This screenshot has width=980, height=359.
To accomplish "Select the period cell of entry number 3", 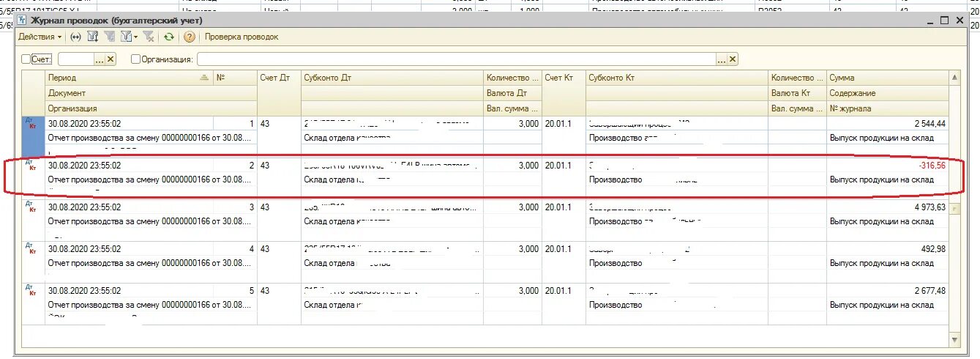I will pyautogui.click(x=130, y=207).
